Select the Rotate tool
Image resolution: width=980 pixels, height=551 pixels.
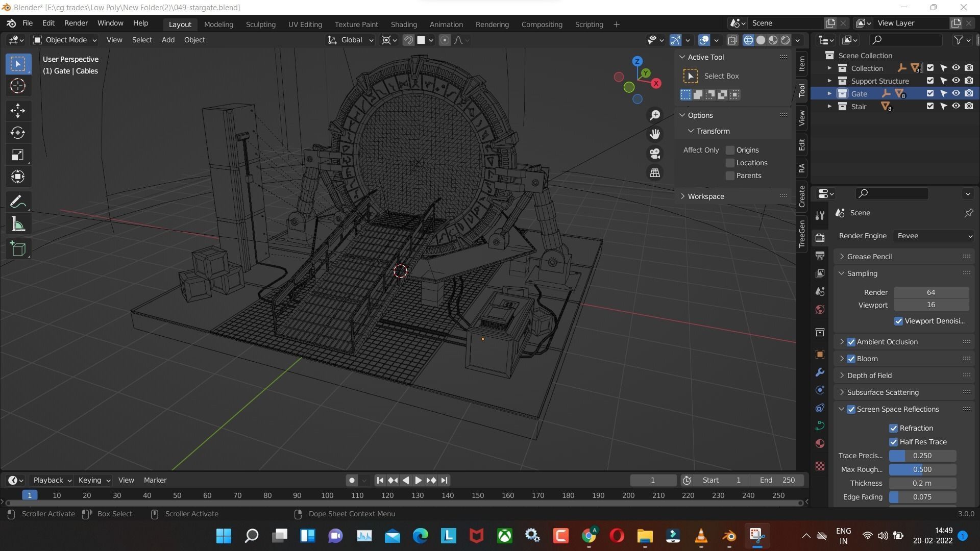(17, 133)
